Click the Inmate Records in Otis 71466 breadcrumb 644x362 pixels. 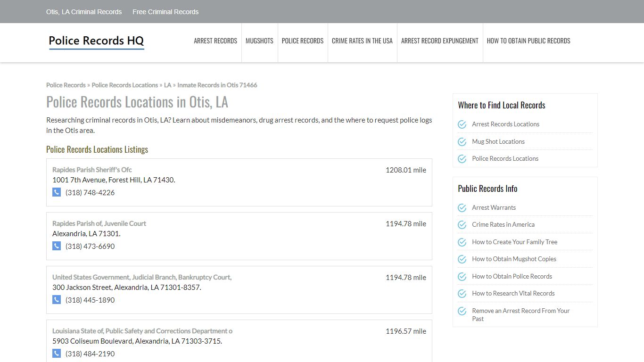(217, 85)
